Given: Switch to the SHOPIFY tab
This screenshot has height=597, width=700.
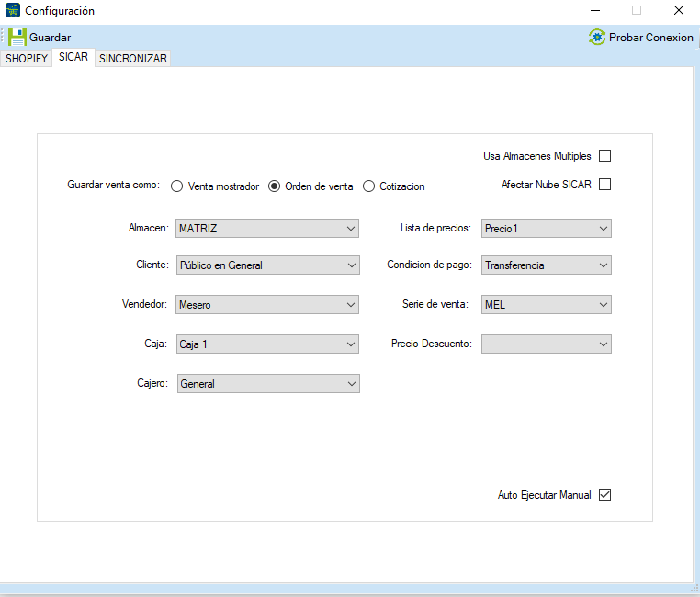Looking at the screenshot, I should click(27, 59).
